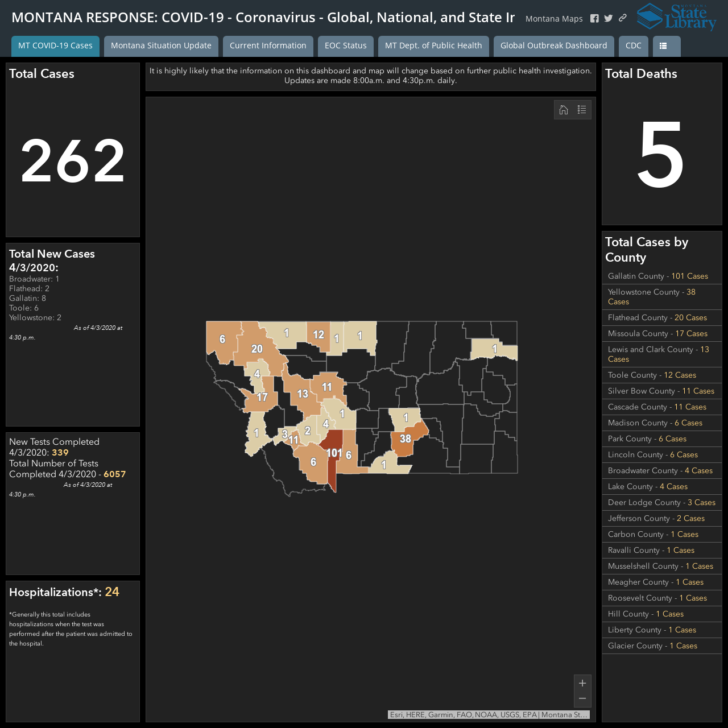Zoom in with the plus button

[x=582, y=683]
